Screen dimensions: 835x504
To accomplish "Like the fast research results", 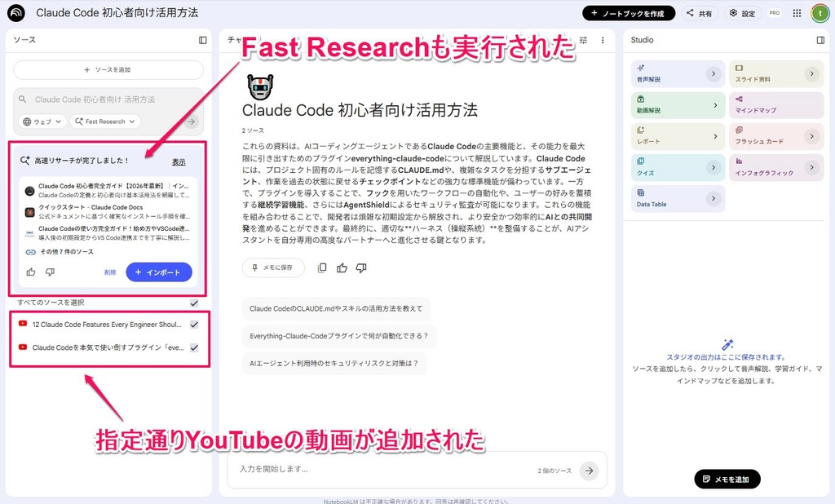I will (31, 272).
